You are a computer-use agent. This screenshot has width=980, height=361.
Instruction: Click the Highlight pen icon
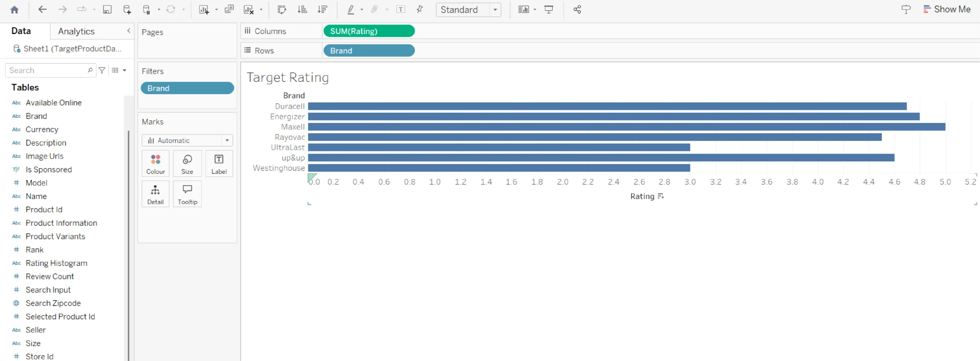point(350,10)
